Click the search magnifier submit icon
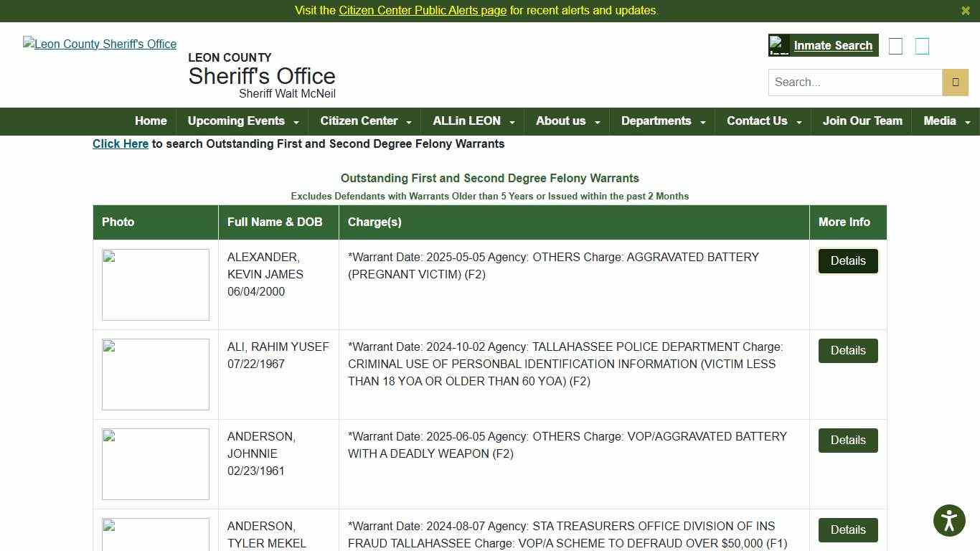980x551 pixels. coord(955,82)
